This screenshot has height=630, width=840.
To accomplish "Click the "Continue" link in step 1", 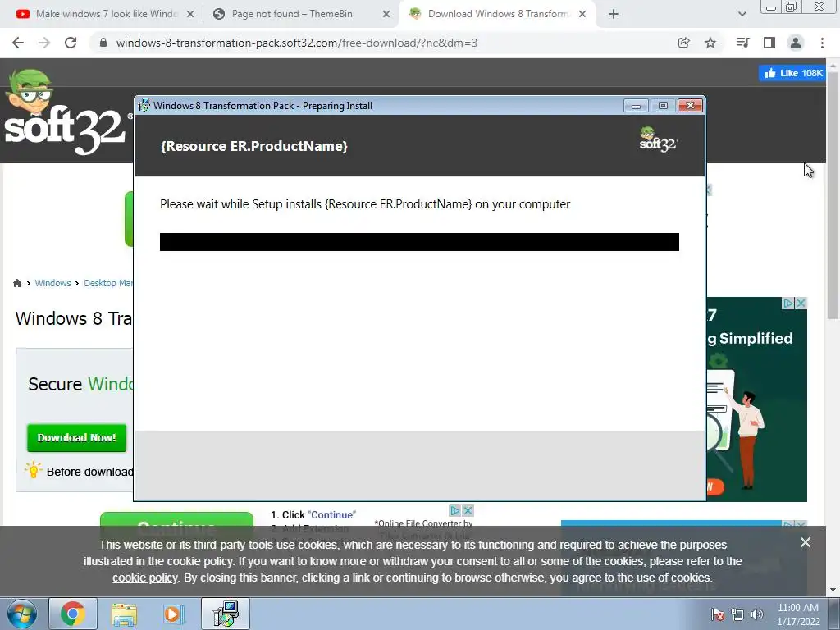I will pyautogui.click(x=331, y=515).
